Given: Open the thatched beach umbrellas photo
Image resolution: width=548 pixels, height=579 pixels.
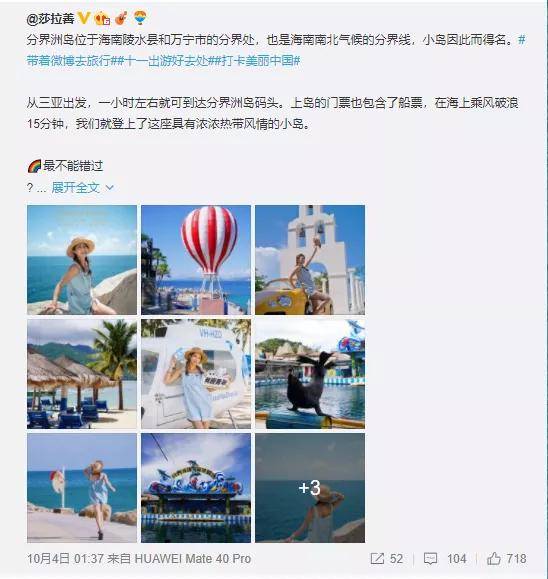Looking at the screenshot, I should pyautogui.click(x=82, y=374).
